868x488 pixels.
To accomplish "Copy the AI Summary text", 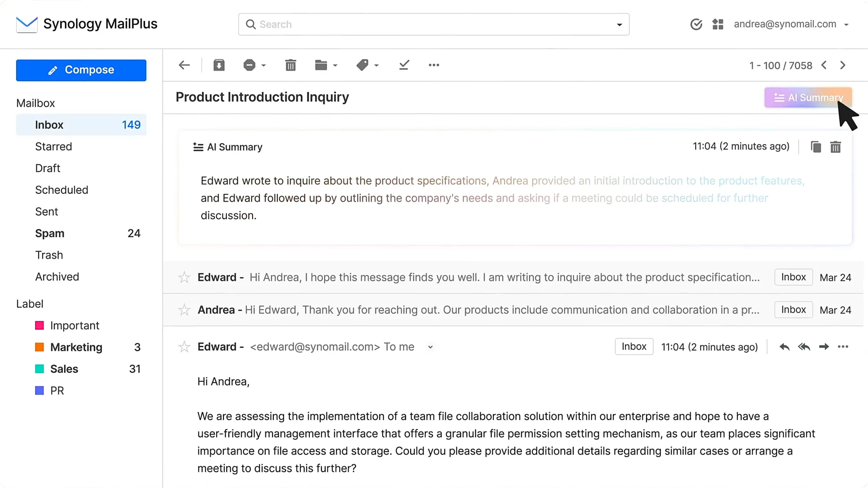I will tap(816, 147).
